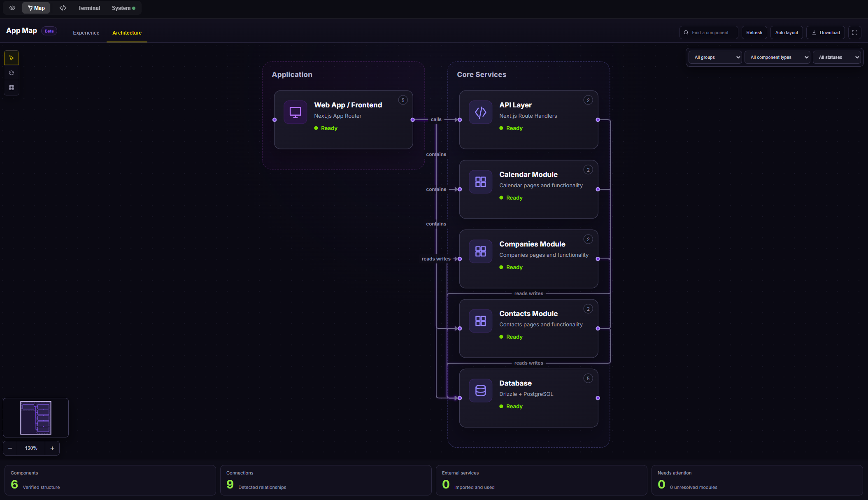This screenshot has width=868, height=500.
Task: Click the Components summary card
Action: (x=110, y=480)
